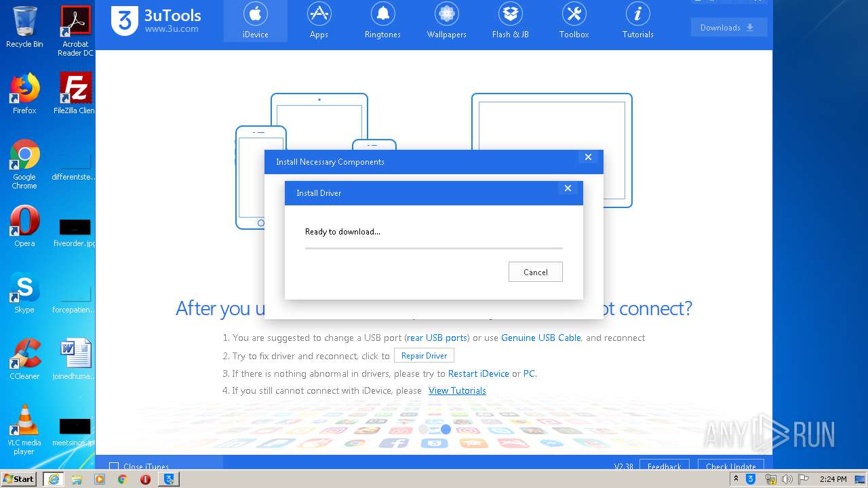This screenshot has width=868, height=488.
Task: Open Recycle Bin on desktop
Action: click(x=24, y=27)
